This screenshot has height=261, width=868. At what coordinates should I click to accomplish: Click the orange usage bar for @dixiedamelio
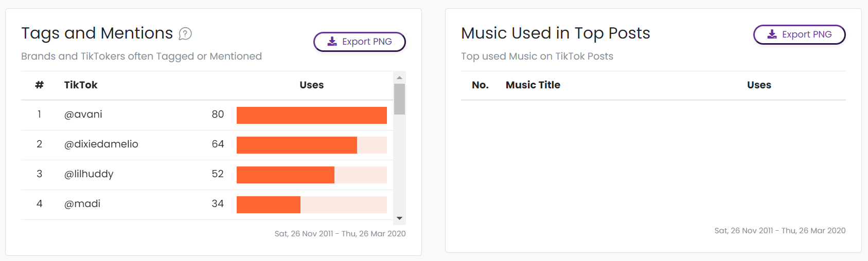pyautogui.click(x=297, y=145)
